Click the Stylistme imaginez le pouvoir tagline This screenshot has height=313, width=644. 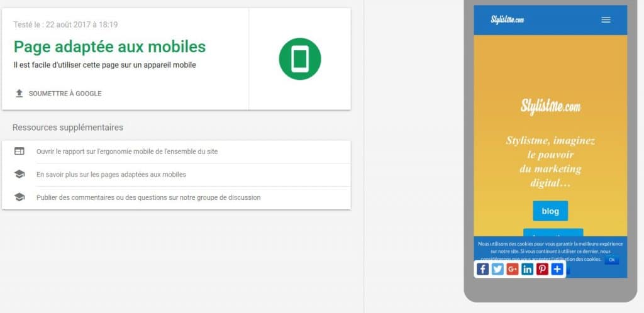point(550,162)
